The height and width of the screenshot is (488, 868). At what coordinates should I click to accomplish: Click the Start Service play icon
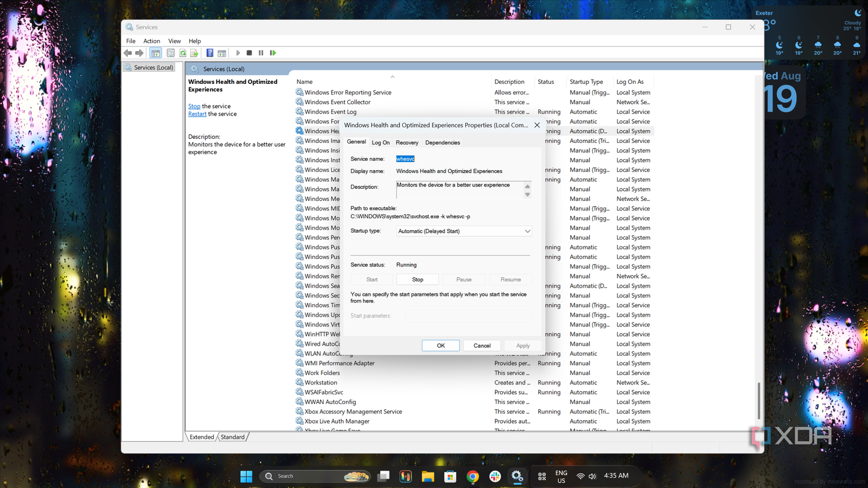[x=238, y=53]
